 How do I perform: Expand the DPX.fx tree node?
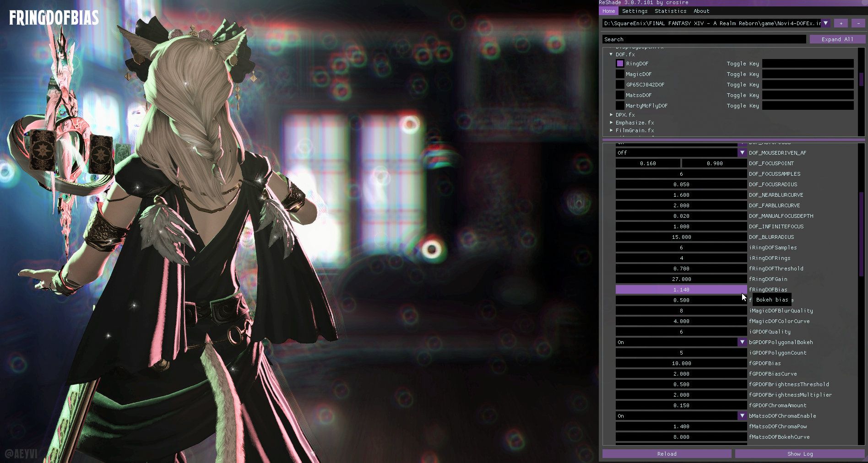611,115
